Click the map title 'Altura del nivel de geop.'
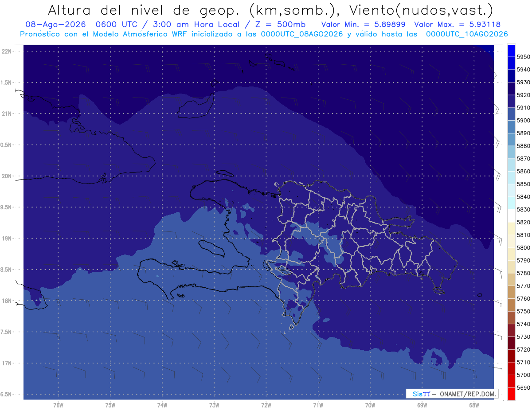532x411 pixels. (x=144, y=10)
